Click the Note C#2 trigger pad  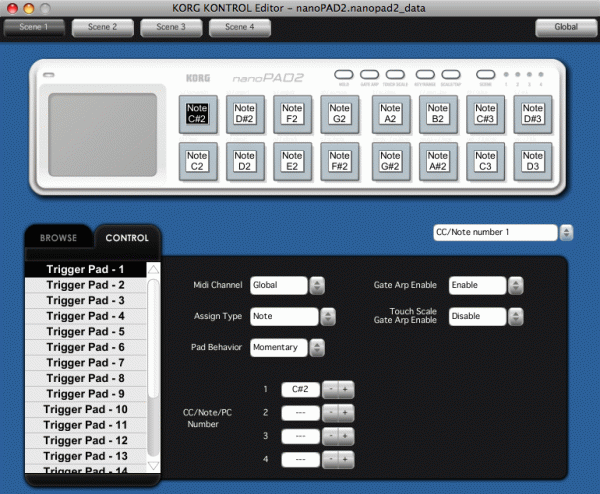tap(197, 114)
